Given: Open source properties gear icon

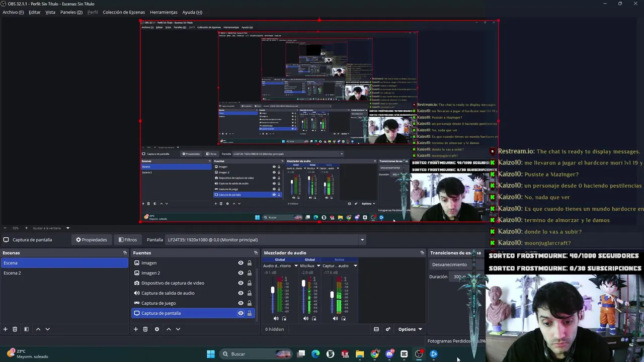Looking at the screenshot, I should 156,329.
